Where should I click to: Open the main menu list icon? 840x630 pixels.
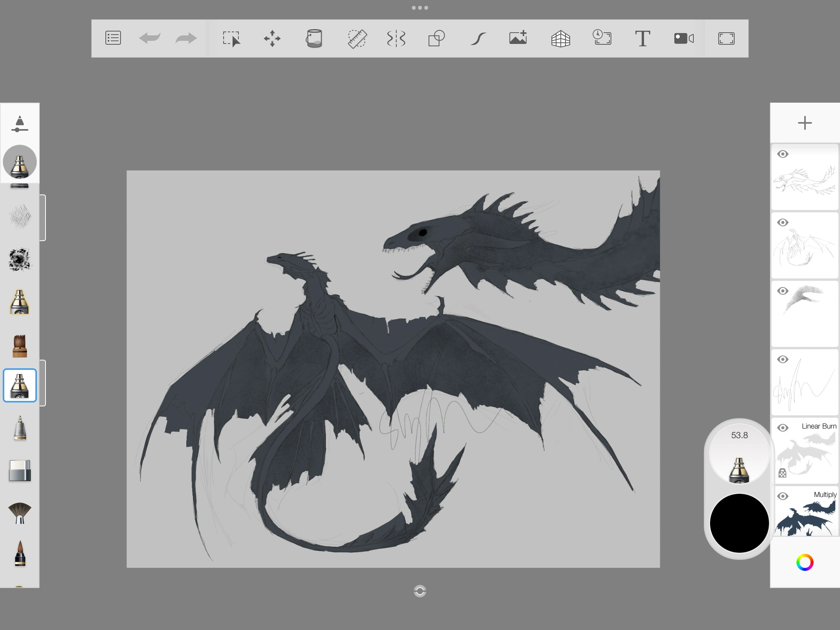point(113,38)
